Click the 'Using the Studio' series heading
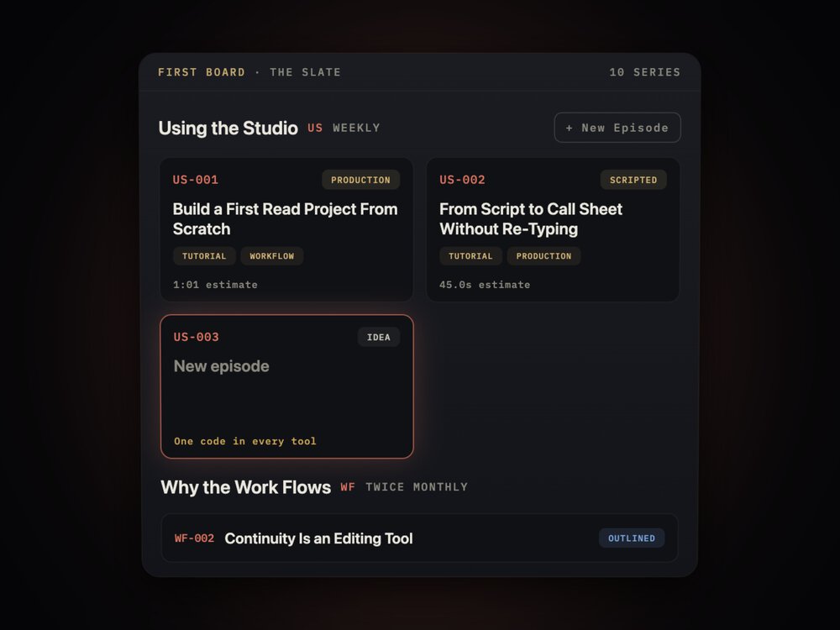This screenshot has height=630, width=840. click(x=228, y=128)
